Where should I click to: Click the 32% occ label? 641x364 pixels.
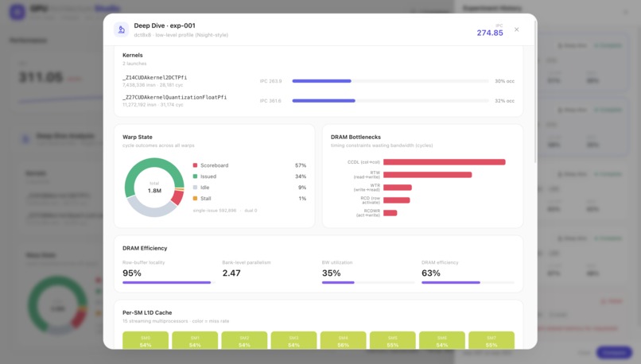point(504,100)
